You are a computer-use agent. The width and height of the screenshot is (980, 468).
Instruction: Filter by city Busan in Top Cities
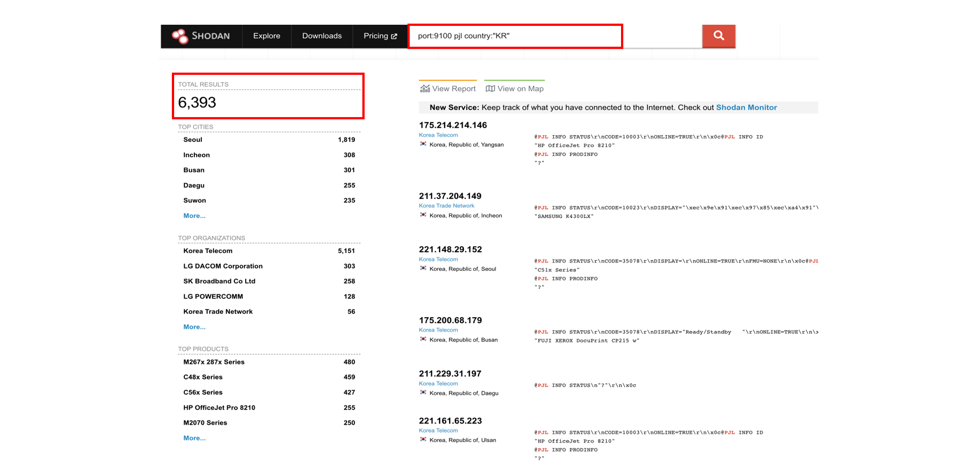point(194,170)
